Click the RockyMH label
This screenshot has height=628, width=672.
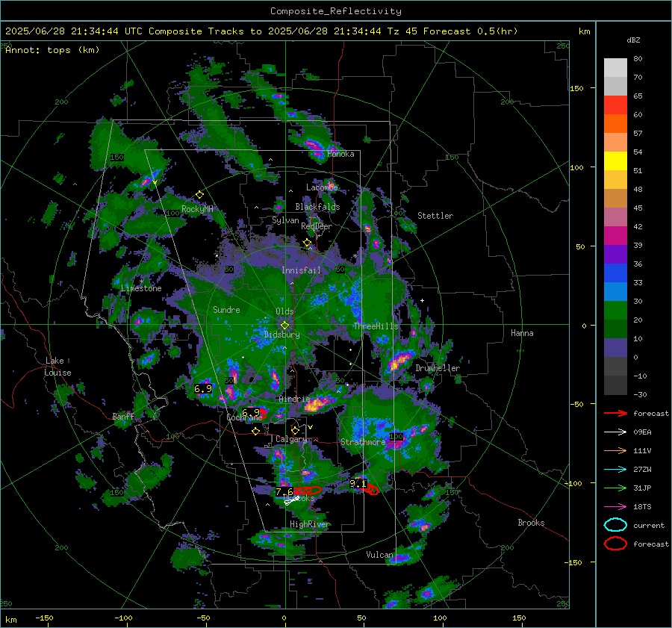[197, 209]
